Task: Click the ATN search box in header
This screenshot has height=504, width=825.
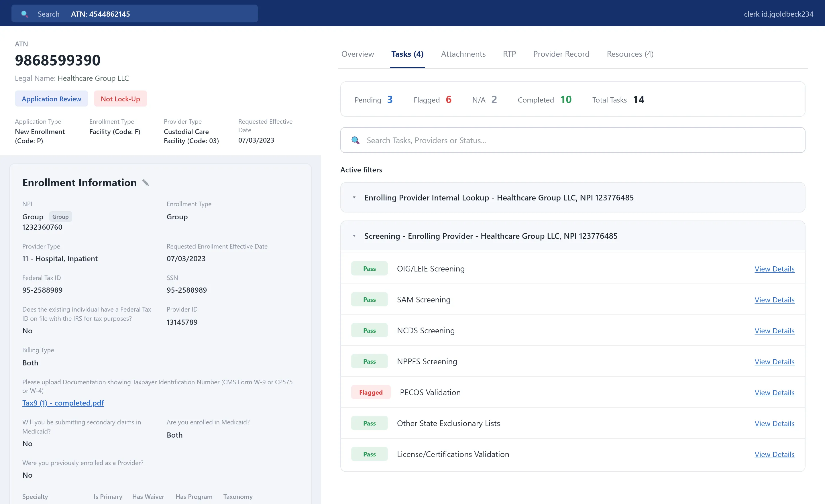Action: click(135, 14)
